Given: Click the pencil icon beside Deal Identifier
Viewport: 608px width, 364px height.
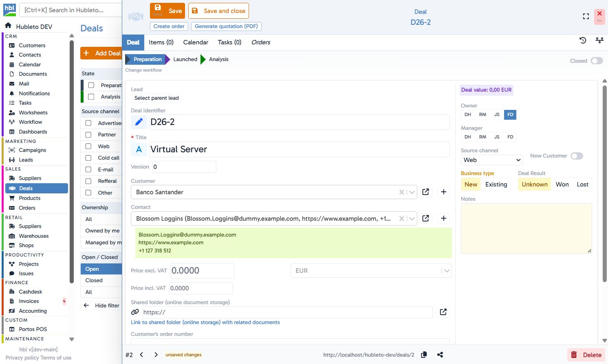Looking at the screenshot, I should click(139, 122).
